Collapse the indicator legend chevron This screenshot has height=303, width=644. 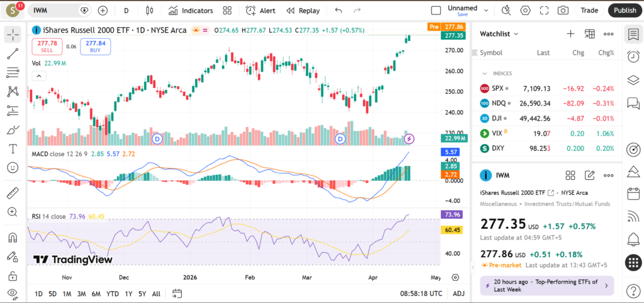pyautogui.click(x=38, y=76)
